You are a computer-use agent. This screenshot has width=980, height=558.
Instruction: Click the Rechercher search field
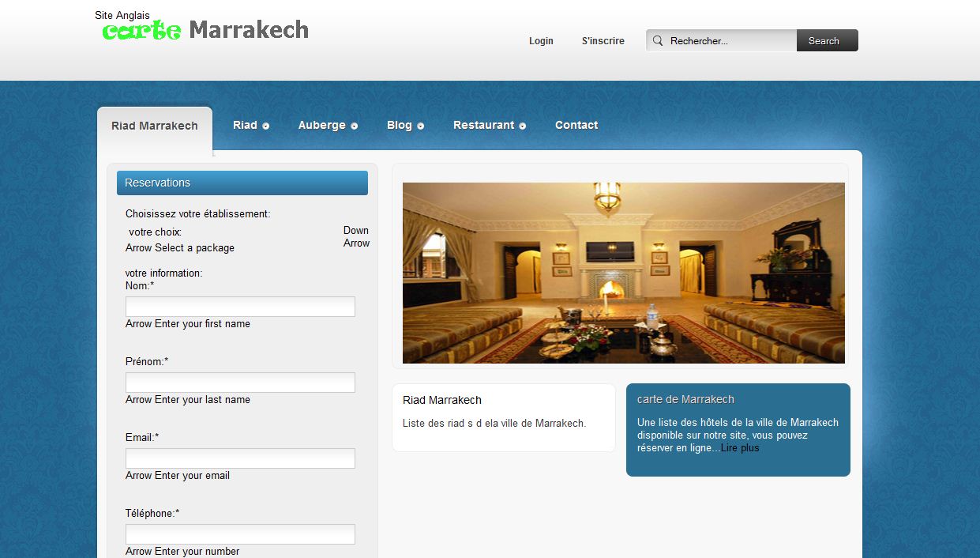click(730, 41)
